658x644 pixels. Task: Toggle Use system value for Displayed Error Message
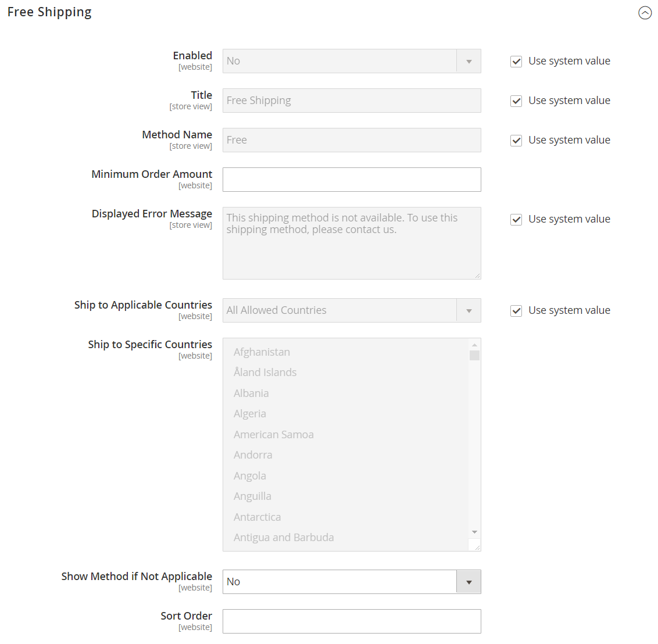tap(516, 220)
